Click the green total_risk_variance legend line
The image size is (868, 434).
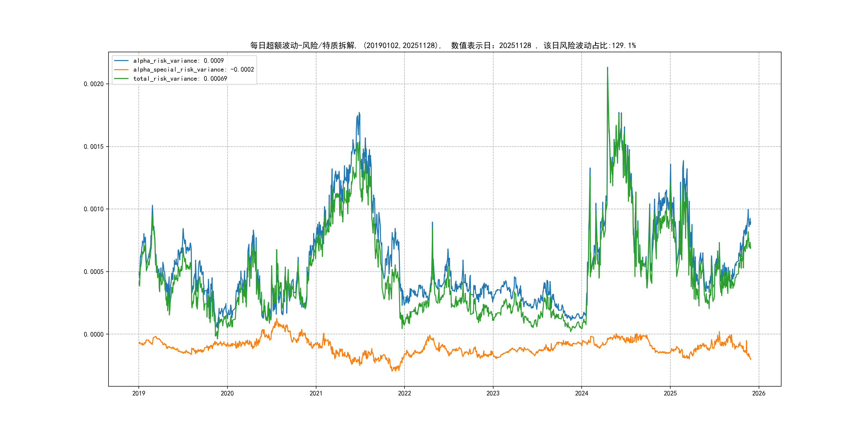pyautogui.click(x=121, y=78)
